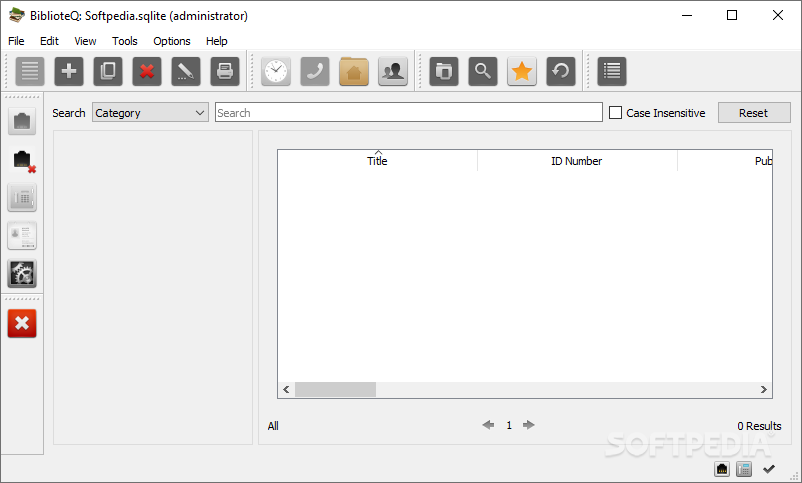Click the list view toolbar icon
This screenshot has height=483, width=802.
coord(30,71)
